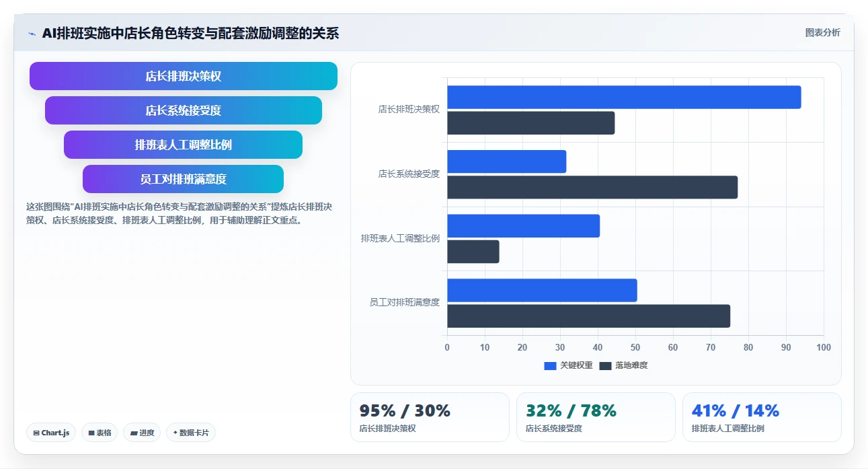Click the 店长系统接受度 caption under 32% / 78%

554,429
